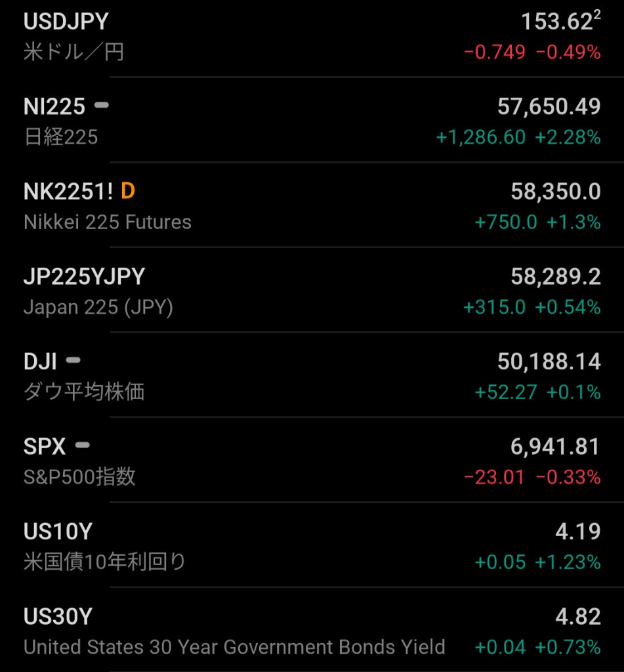Click the US10Y change +1.23%
Screen dimensions: 624x672
pos(568,562)
